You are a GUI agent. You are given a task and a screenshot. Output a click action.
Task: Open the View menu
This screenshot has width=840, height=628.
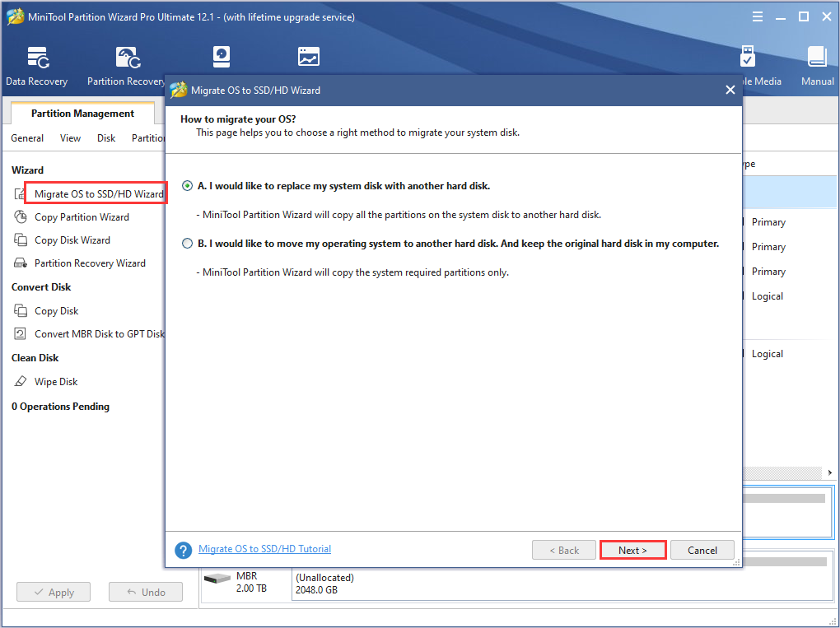(70, 138)
